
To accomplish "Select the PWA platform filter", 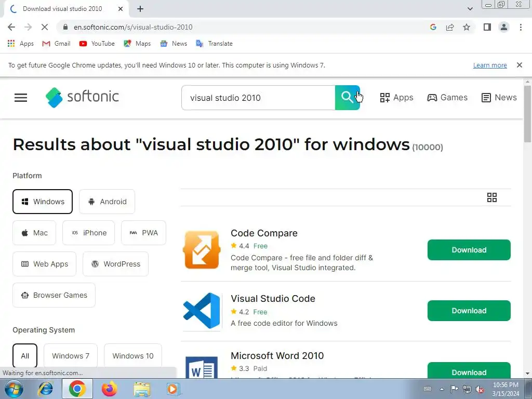I will pyautogui.click(x=143, y=233).
